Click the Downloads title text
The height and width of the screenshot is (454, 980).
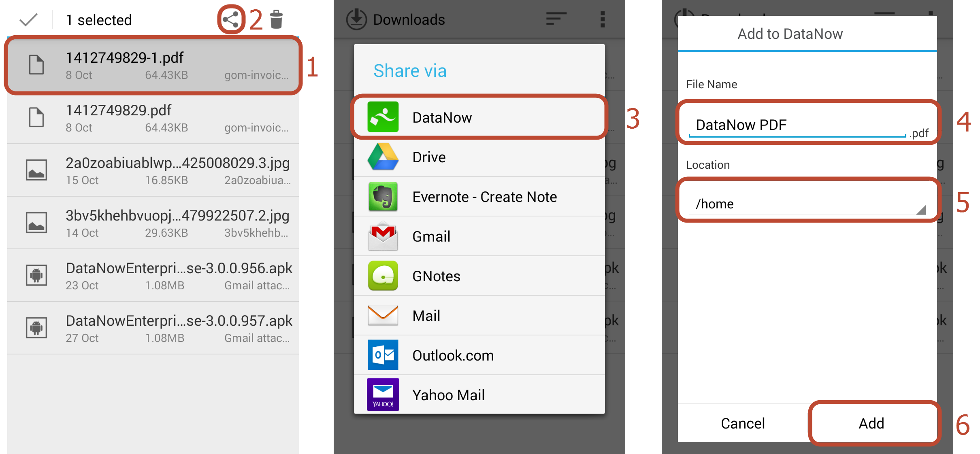[x=409, y=19]
